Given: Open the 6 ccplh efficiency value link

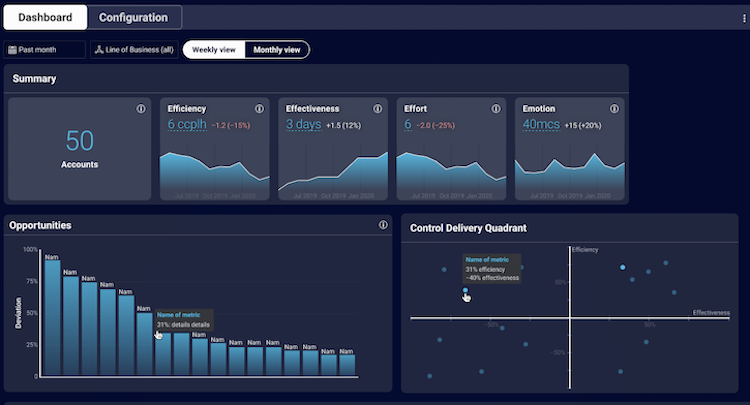Looking at the screenshot, I should tap(187, 125).
